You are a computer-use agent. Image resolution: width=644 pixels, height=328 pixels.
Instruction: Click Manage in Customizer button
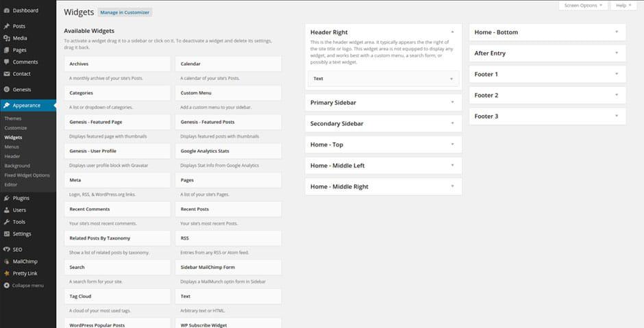click(125, 12)
